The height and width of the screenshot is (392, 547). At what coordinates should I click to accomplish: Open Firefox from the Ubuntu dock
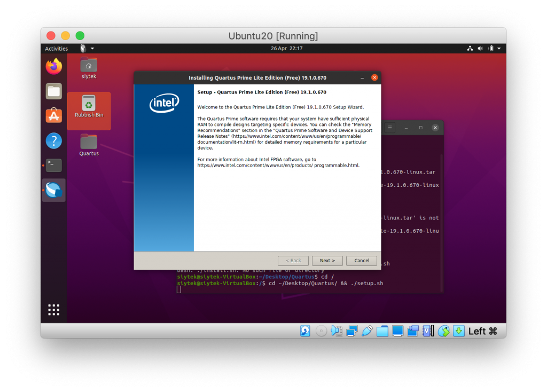tap(54, 66)
